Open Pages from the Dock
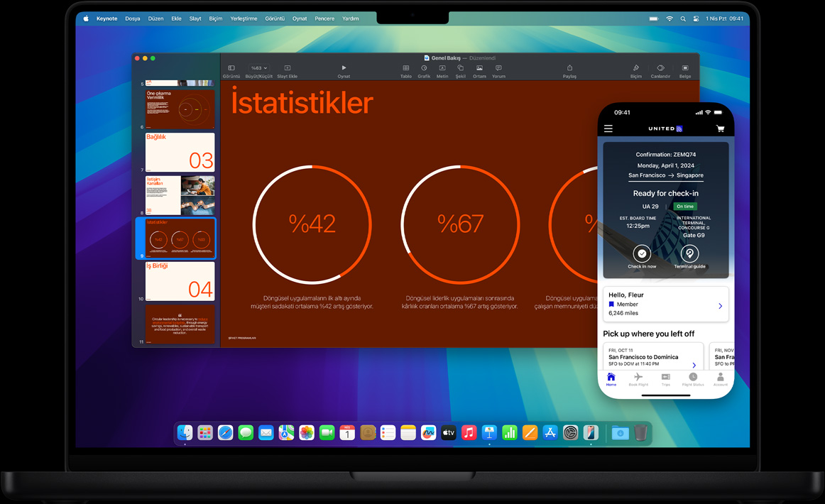825x504 pixels. [x=530, y=432]
